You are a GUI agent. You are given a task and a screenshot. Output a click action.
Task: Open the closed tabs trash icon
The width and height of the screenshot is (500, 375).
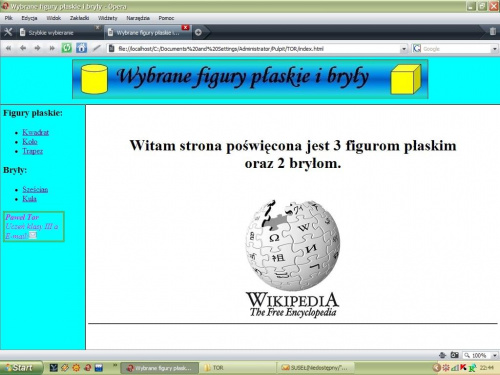[493, 31]
